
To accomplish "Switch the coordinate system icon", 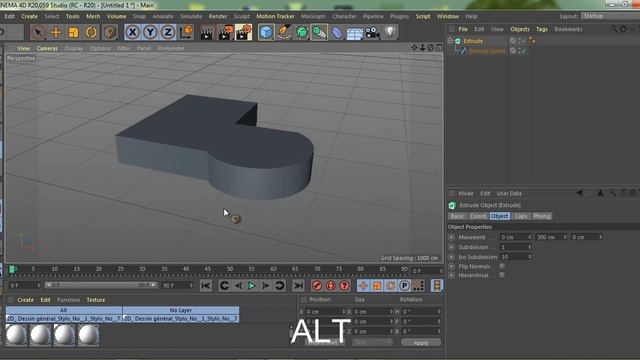I will 186,32.
